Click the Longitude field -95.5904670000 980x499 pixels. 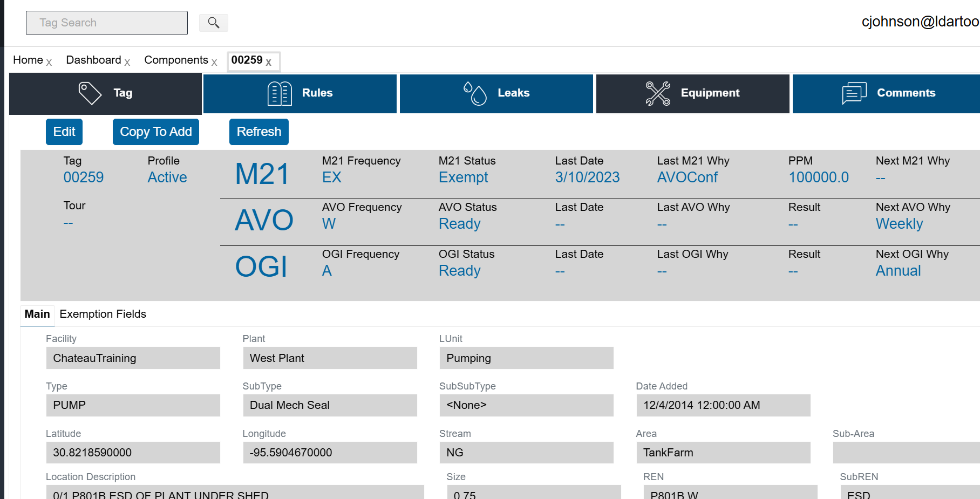(x=330, y=453)
